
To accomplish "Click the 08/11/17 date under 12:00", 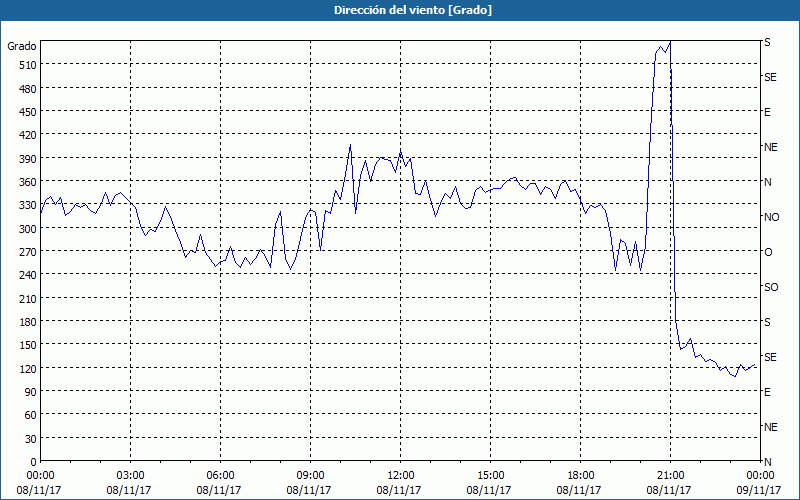I will coord(399,490).
